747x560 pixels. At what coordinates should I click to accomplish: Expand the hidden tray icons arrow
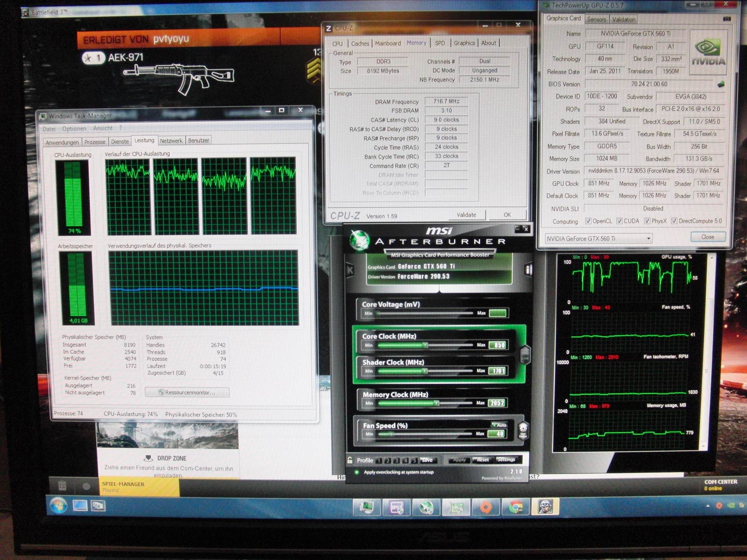tap(708, 505)
